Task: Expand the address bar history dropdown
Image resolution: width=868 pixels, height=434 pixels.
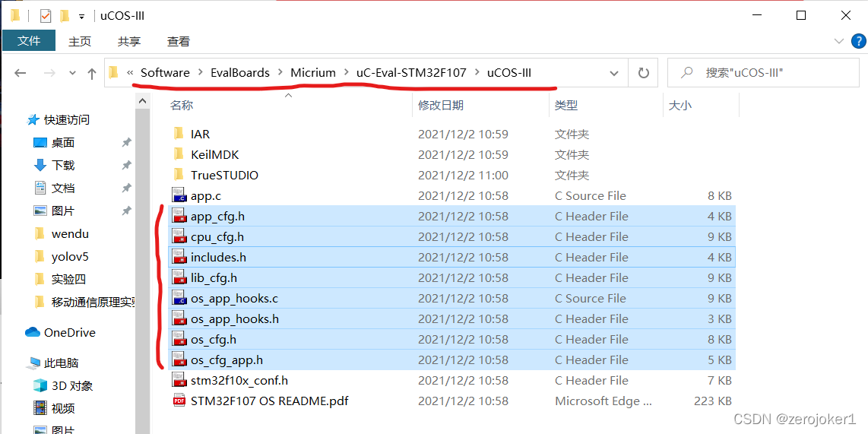Action: click(614, 72)
